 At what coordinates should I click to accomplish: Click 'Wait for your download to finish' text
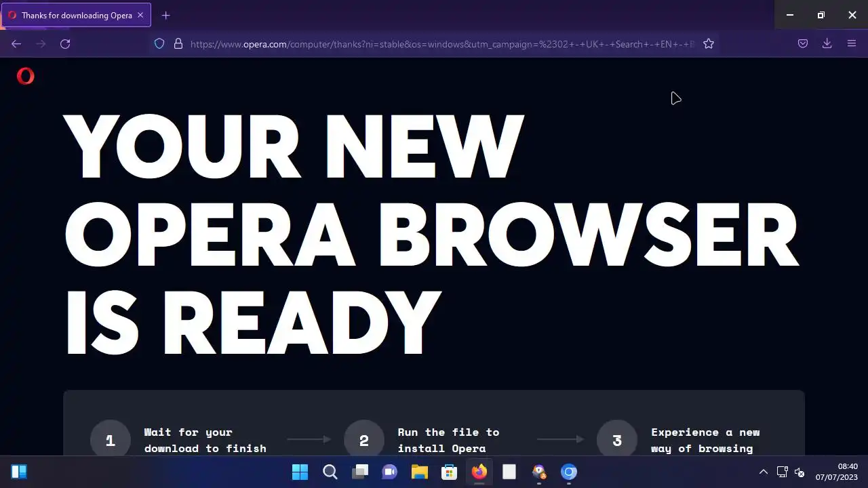click(205, 440)
